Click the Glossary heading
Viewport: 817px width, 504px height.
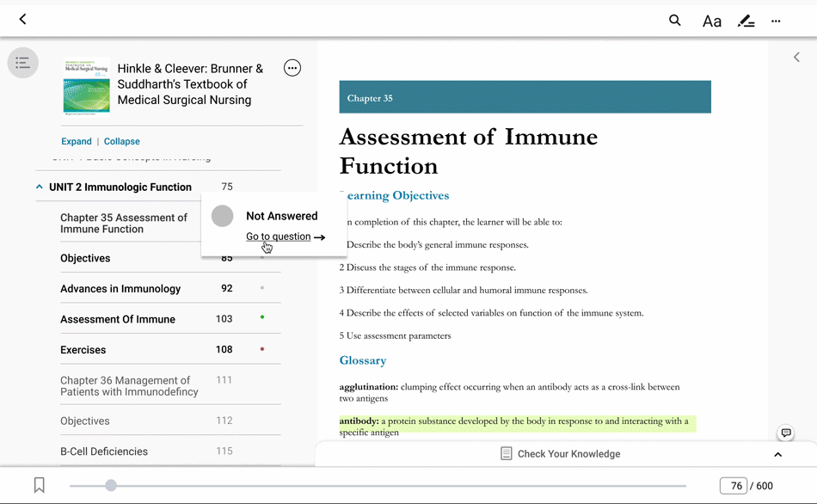[x=363, y=360]
